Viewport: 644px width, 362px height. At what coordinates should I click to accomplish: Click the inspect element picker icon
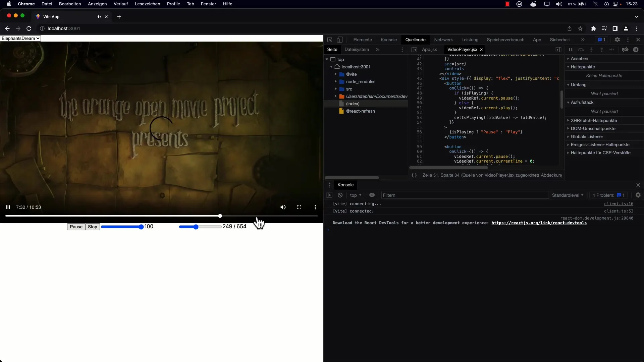click(330, 40)
